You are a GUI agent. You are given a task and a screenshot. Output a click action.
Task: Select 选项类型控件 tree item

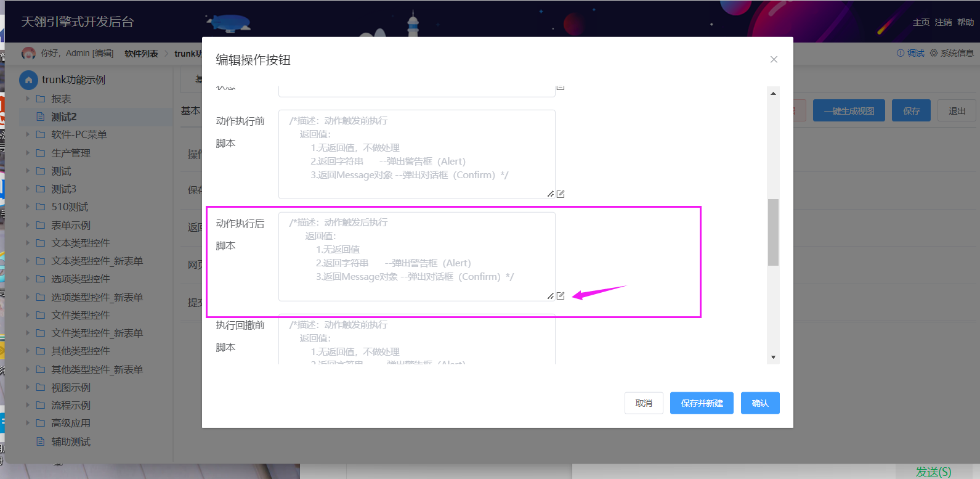tap(81, 279)
